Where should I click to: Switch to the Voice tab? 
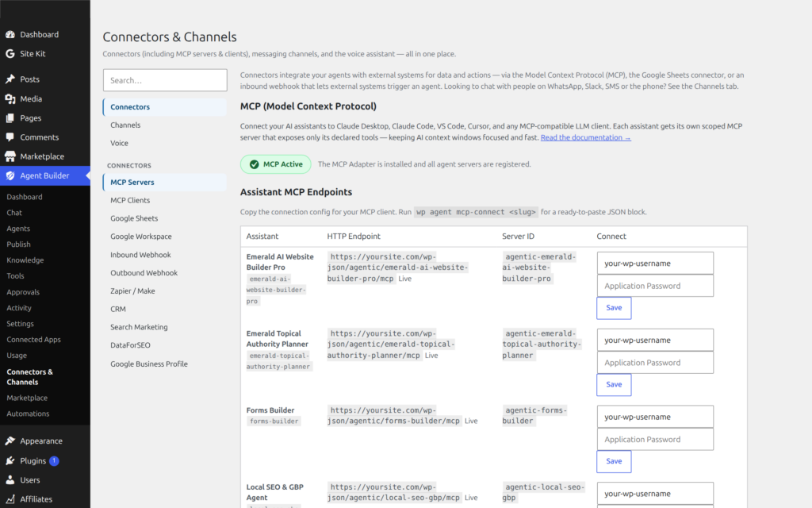coord(165,143)
